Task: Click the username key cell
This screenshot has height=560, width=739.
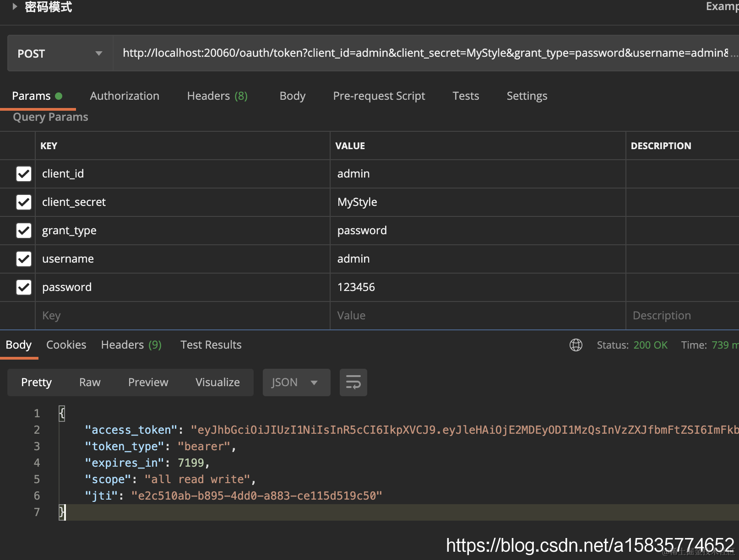Action: click(183, 259)
